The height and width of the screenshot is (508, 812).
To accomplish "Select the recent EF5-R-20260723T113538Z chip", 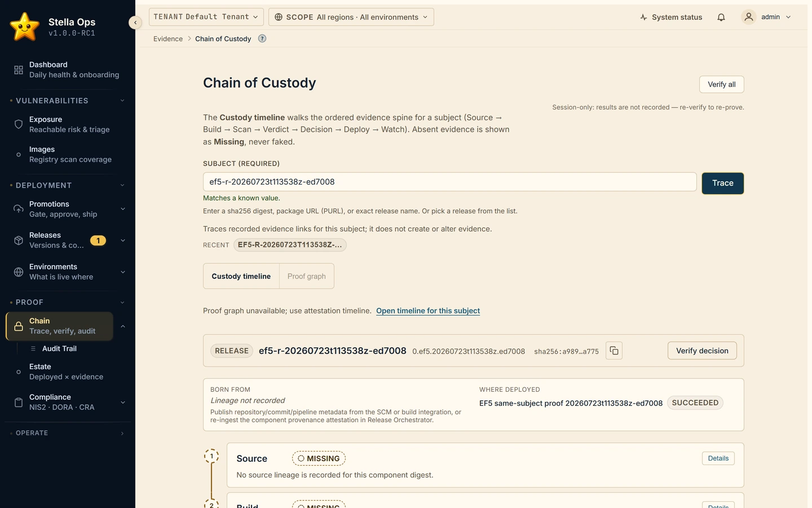I will click(x=290, y=245).
